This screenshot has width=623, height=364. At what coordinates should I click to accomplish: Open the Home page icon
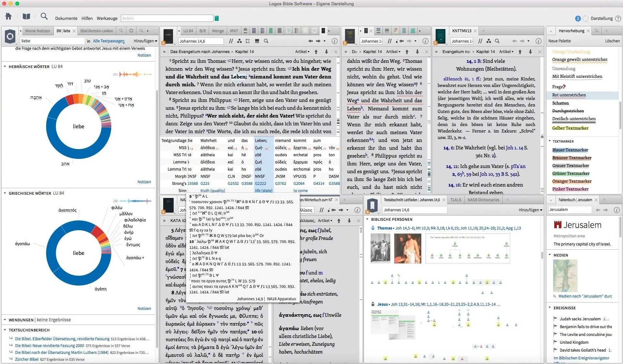point(8,16)
